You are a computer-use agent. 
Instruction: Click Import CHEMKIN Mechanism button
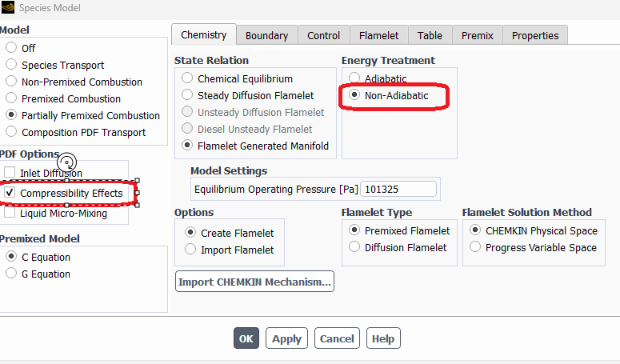[254, 282]
